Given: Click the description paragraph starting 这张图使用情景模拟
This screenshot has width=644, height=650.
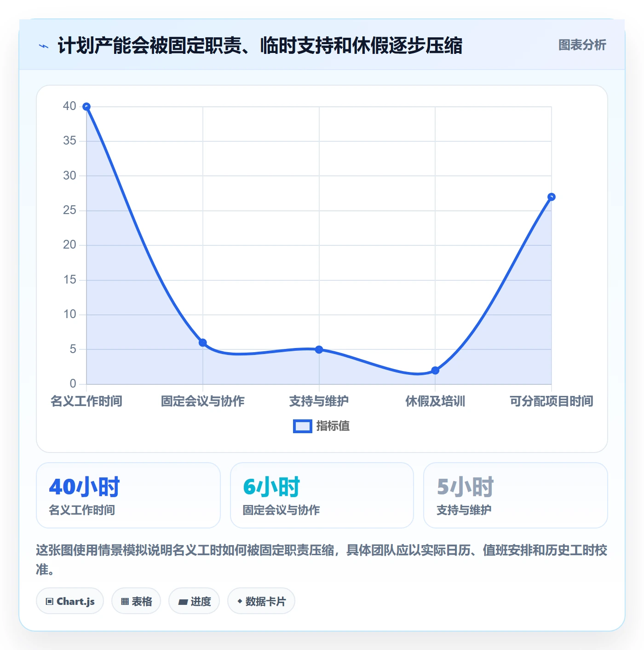Looking at the screenshot, I should [322, 560].
